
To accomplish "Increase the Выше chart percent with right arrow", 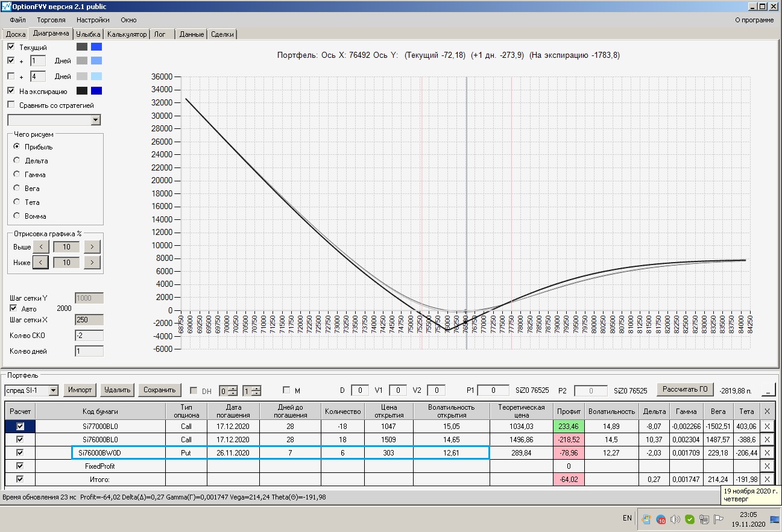I will tap(92, 247).
